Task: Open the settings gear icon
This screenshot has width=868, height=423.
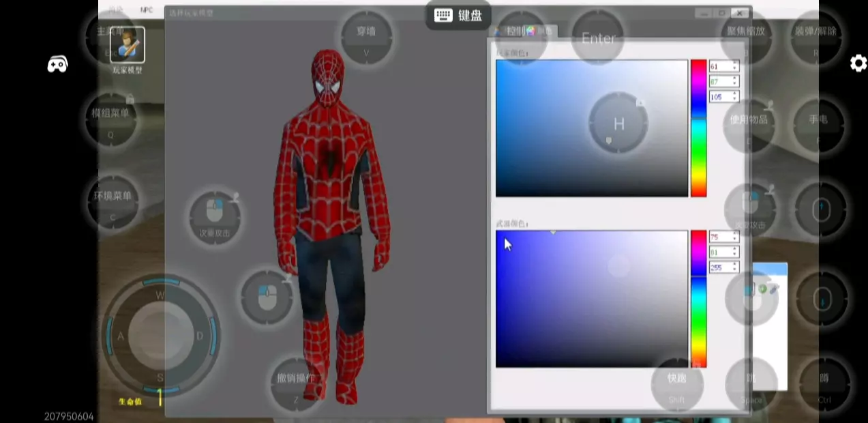Action: (858, 63)
